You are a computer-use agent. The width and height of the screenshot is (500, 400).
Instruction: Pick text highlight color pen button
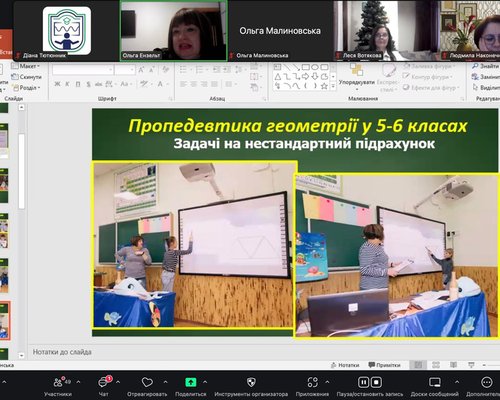145,84
